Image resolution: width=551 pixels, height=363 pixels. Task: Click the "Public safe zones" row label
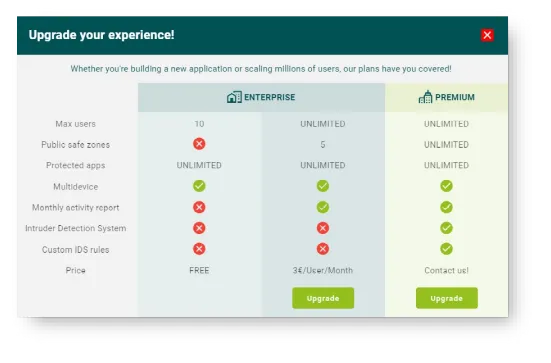76,144
